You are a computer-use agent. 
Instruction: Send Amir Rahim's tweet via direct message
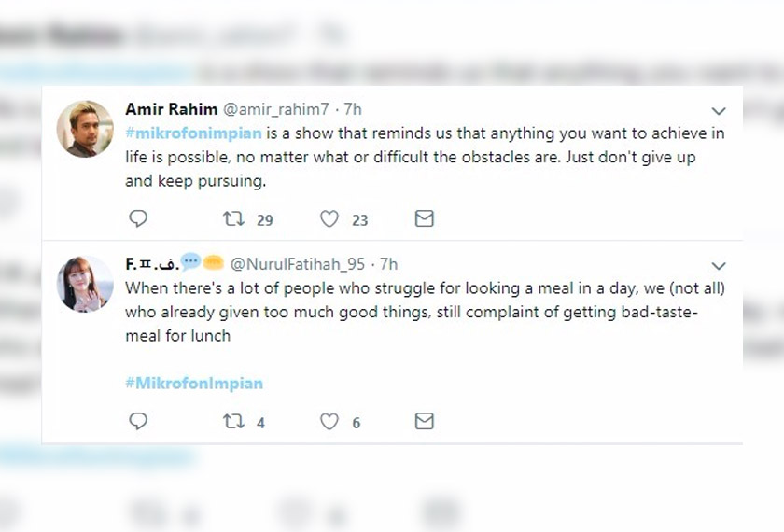pyautogui.click(x=424, y=219)
